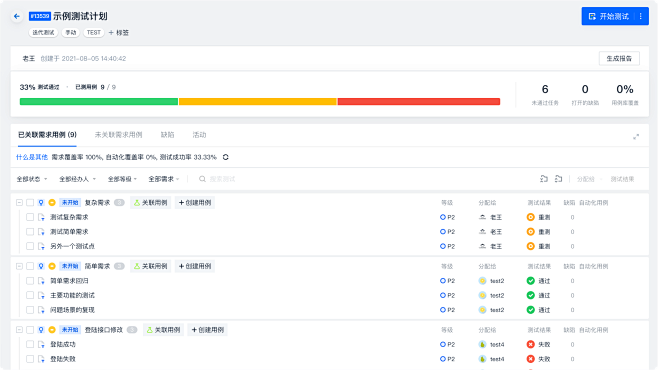Click the 通过 result icon for 简单需求回归
The width and height of the screenshot is (658, 370).
[530, 281]
